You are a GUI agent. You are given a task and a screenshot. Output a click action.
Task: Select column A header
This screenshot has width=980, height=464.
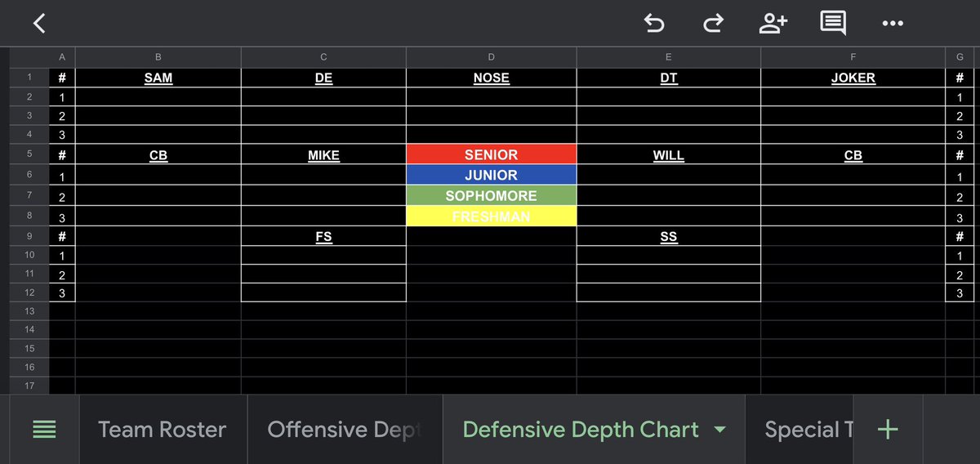coord(62,57)
